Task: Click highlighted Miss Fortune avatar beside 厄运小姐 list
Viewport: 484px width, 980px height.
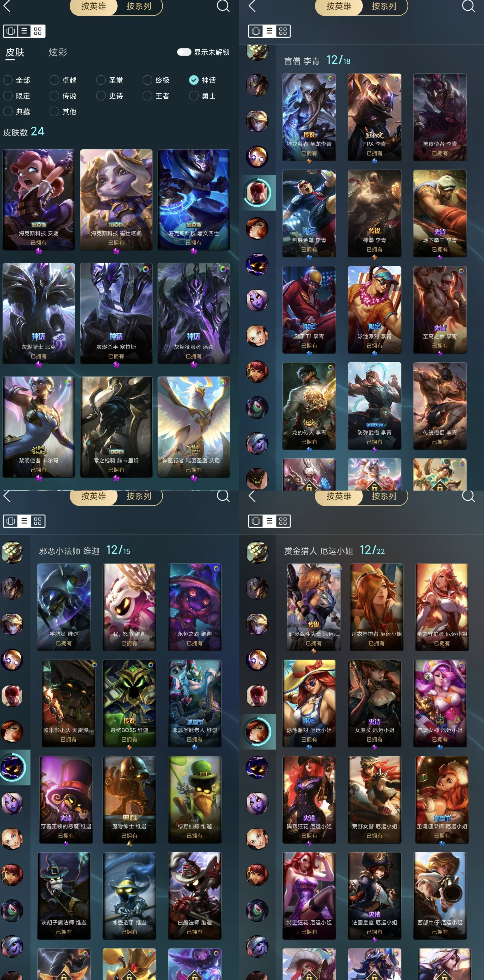Action: pyautogui.click(x=257, y=731)
